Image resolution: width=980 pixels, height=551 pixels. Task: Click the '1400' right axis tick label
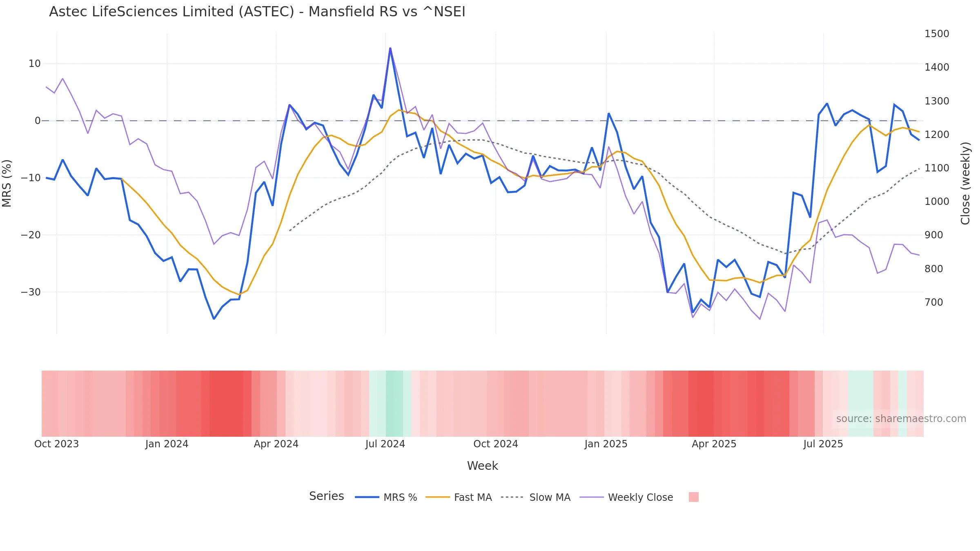click(937, 67)
